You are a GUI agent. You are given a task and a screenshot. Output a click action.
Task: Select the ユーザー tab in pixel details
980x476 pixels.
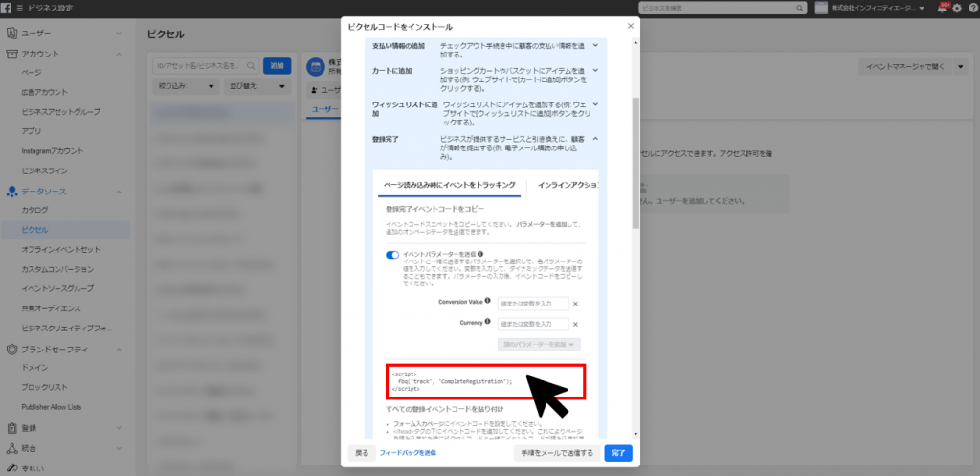325,109
